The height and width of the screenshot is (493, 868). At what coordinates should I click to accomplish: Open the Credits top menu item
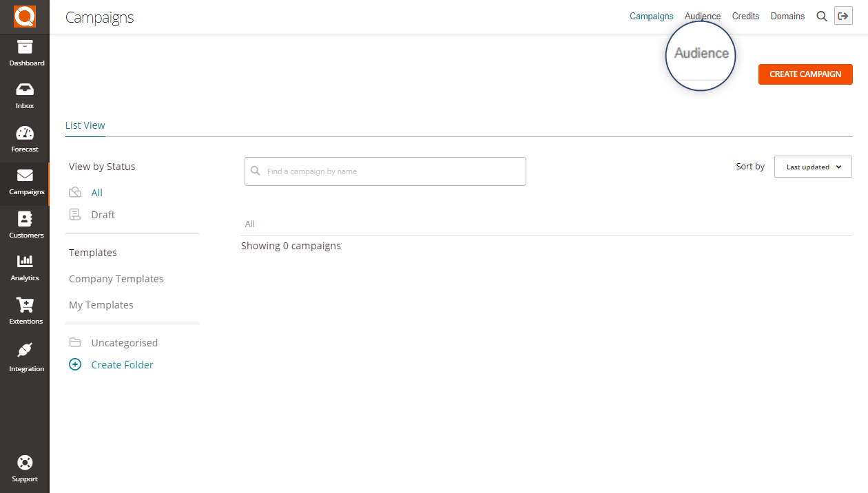[x=745, y=17]
